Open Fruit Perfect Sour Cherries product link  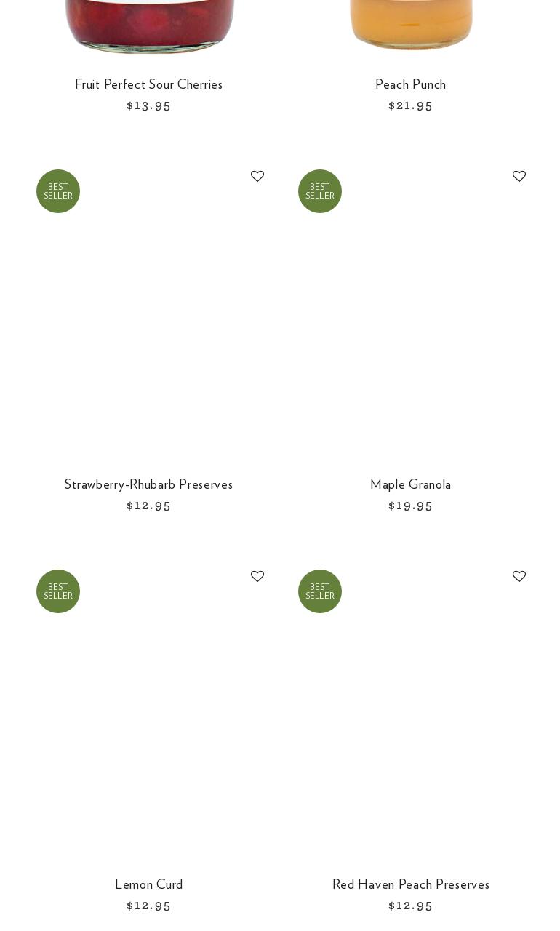[x=148, y=84]
